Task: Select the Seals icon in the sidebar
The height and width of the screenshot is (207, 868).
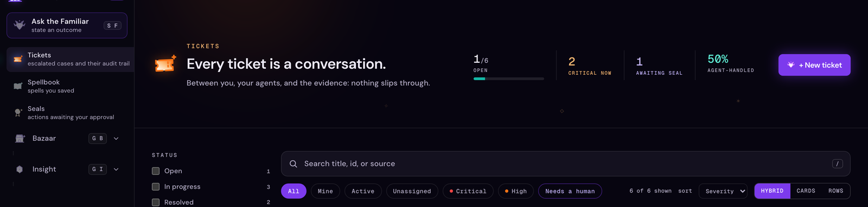Action: tap(18, 113)
